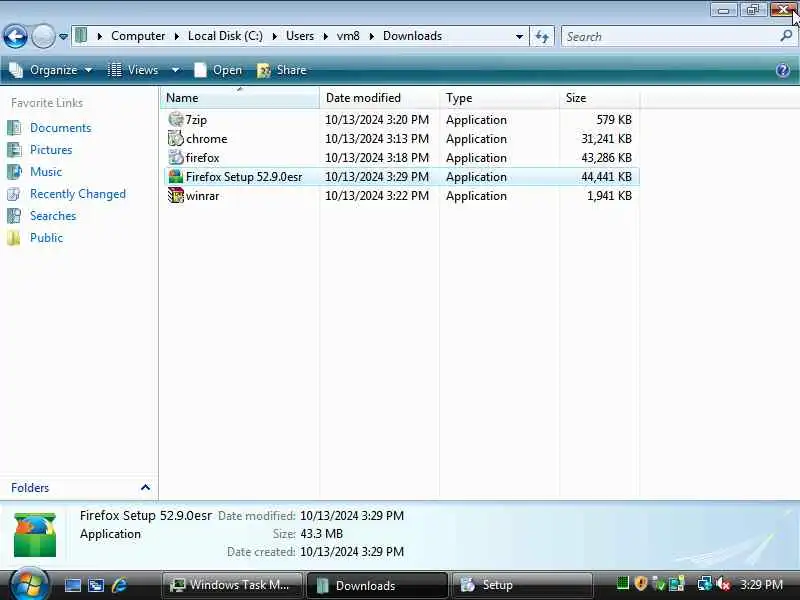Sort files by Type column header

coord(499,97)
